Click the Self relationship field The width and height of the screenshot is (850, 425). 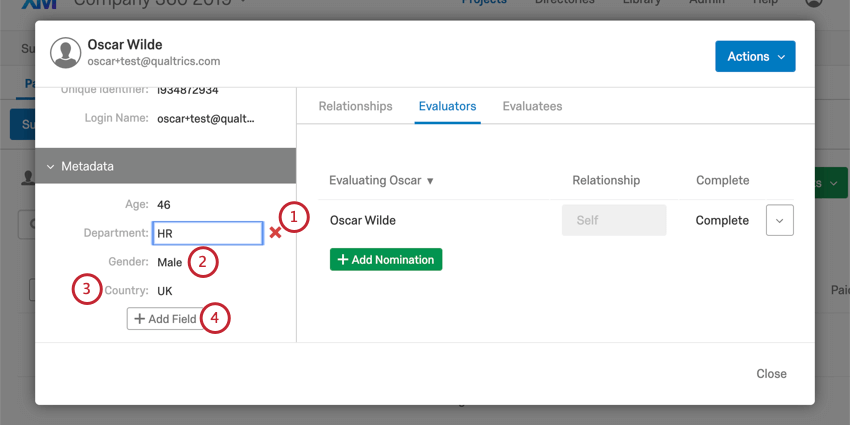tap(614, 220)
